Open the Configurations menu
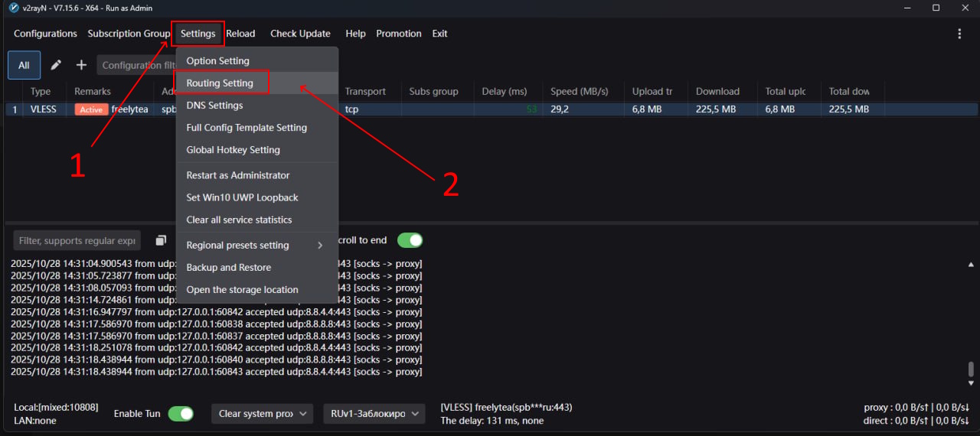 coord(45,34)
